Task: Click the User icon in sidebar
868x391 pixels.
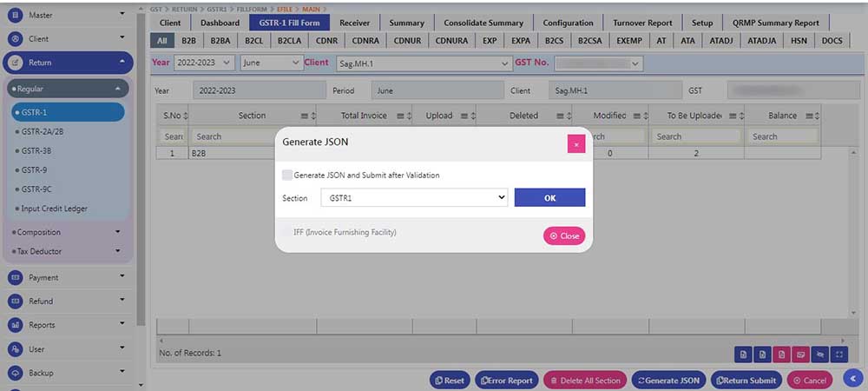Action: [x=15, y=349]
